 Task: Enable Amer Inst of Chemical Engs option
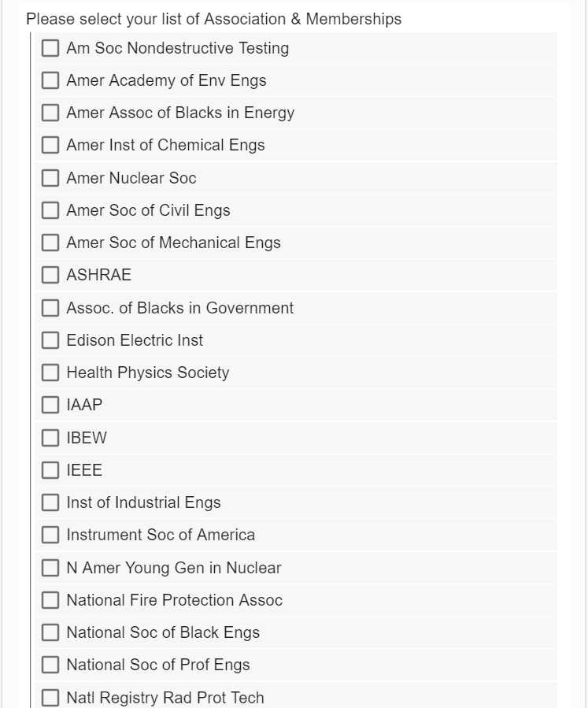(x=50, y=145)
